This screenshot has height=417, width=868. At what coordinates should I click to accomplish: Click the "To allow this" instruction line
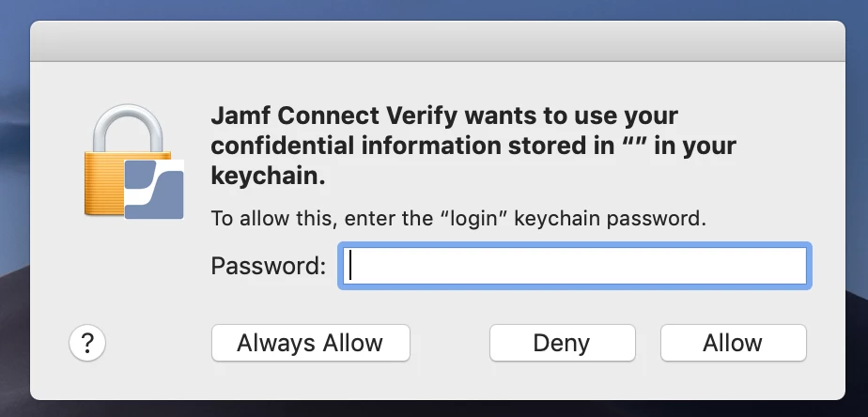point(458,218)
